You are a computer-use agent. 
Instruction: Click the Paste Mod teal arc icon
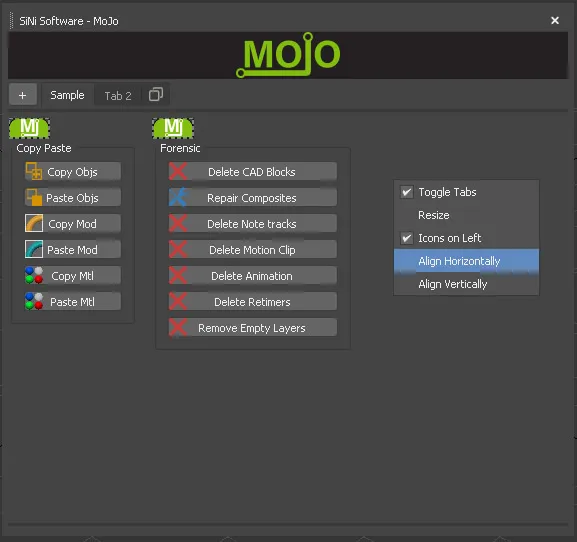34,249
